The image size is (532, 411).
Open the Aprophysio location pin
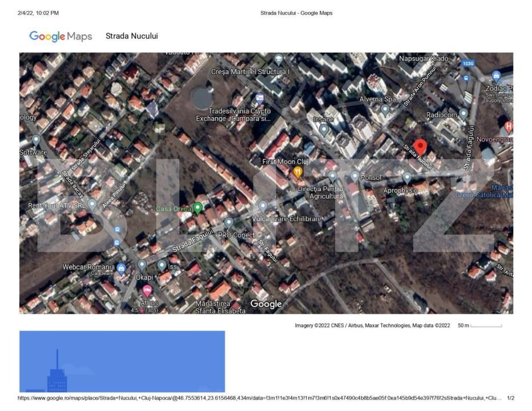coord(407,178)
